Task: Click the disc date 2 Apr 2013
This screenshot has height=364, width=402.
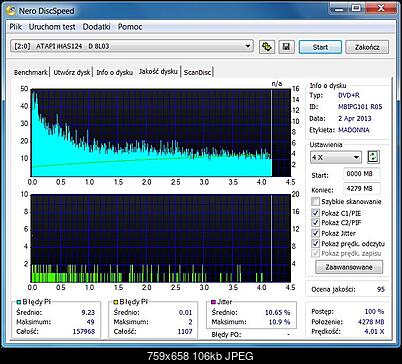Action: [x=354, y=118]
